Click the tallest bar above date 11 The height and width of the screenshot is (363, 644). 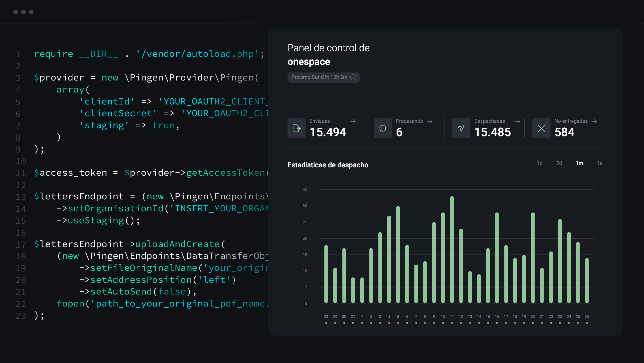[452, 248]
